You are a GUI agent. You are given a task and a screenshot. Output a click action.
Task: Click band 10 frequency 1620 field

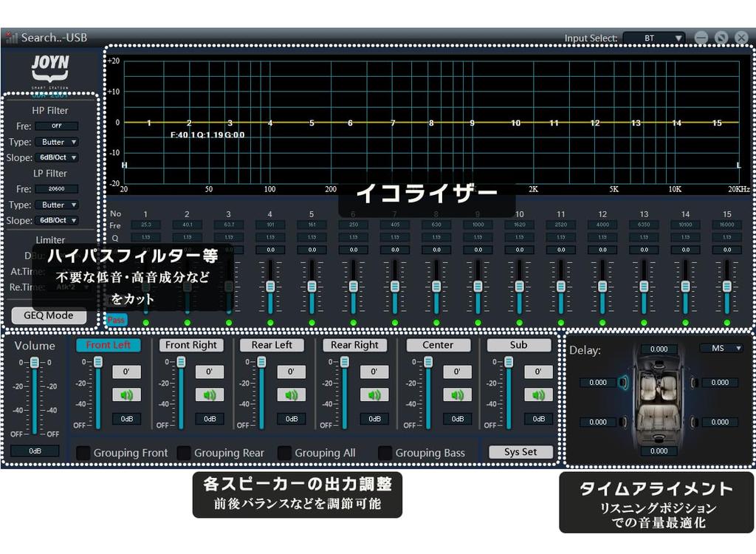pyautogui.click(x=519, y=225)
